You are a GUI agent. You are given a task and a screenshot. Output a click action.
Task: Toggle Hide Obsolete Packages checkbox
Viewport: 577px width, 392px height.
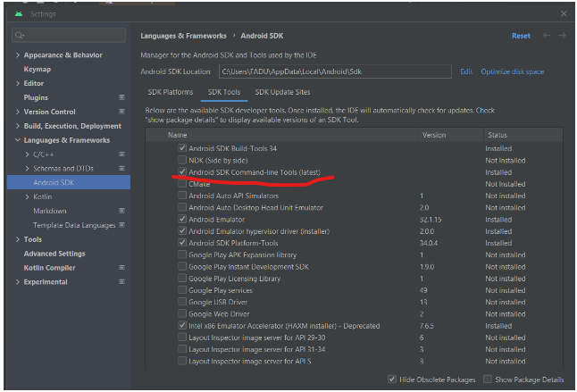[x=392, y=379]
